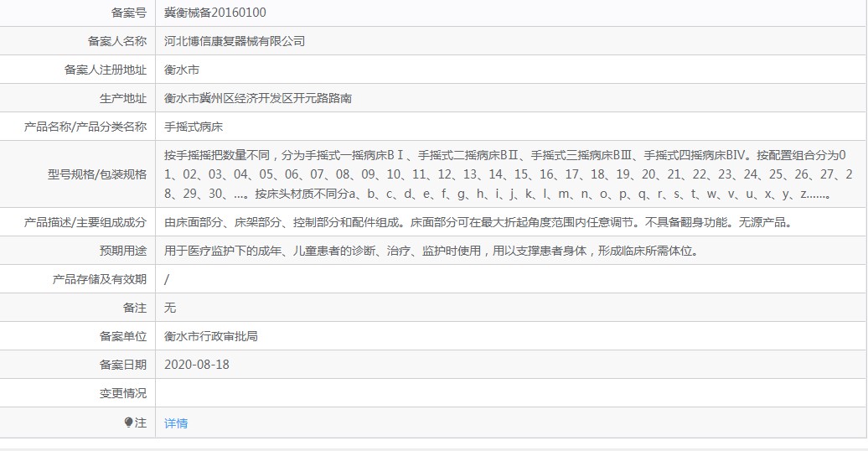Screen dimensions: 868x451
Task: Select the filing date 2020-08-18
Action: coord(197,365)
